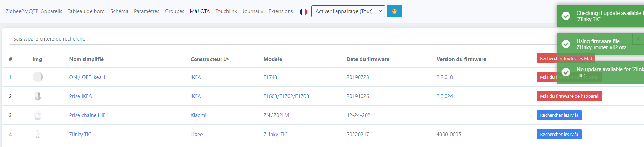Click Activer l'appairage (Tout) button

click(x=344, y=11)
